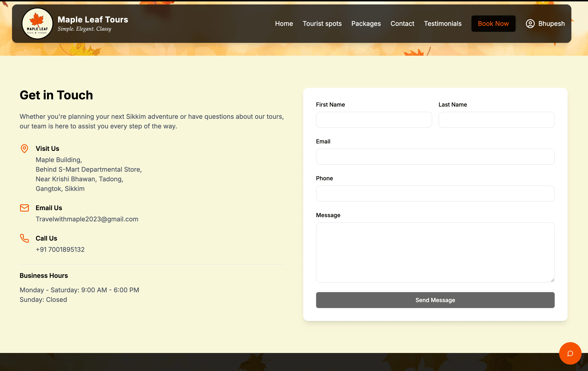Click the 'Sunday: Closed' text
Image resolution: width=588 pixels, height=371 pixels.
(x=43, y=299)
